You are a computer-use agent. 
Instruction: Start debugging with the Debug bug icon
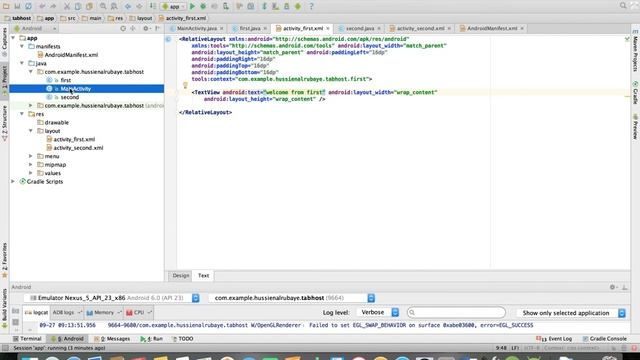click(x=203, y=6)
